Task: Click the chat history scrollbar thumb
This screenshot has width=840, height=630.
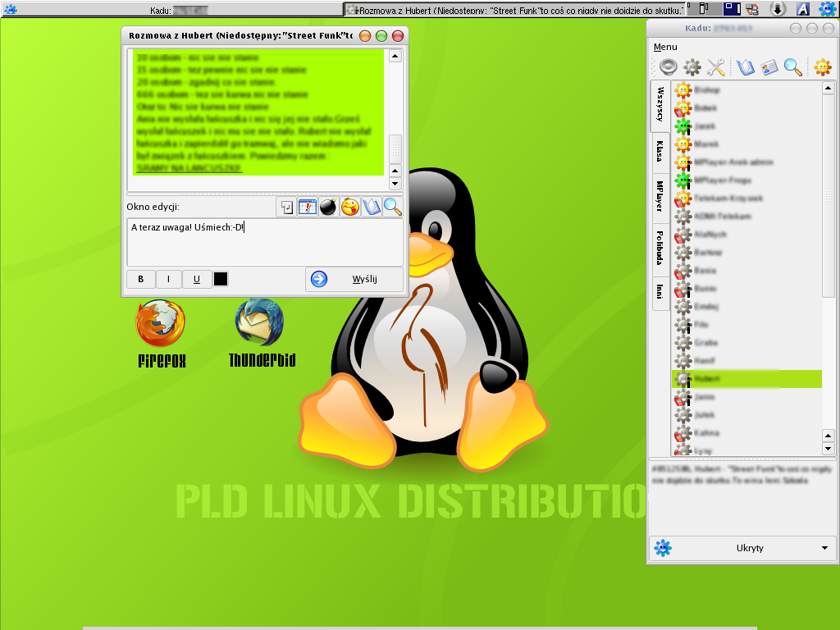Action: click(x=395, y=148)
